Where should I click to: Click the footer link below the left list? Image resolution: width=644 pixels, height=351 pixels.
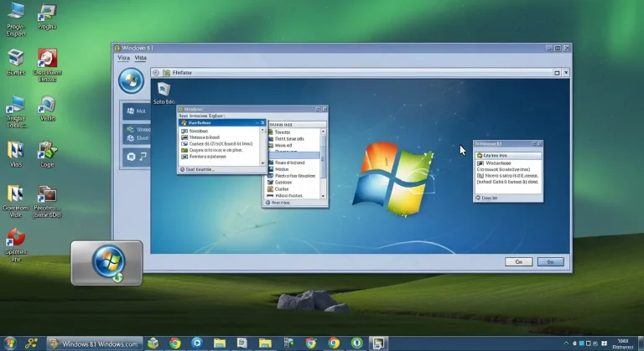(200, 169)
